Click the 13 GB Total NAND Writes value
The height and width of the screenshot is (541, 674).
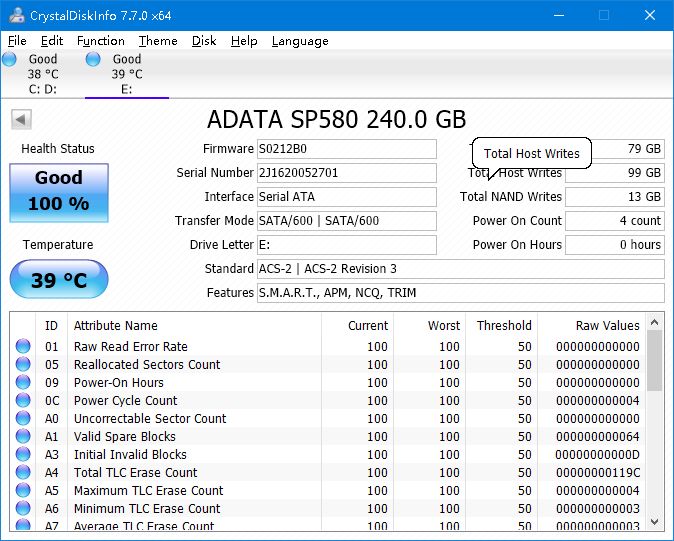pos(615,197)
